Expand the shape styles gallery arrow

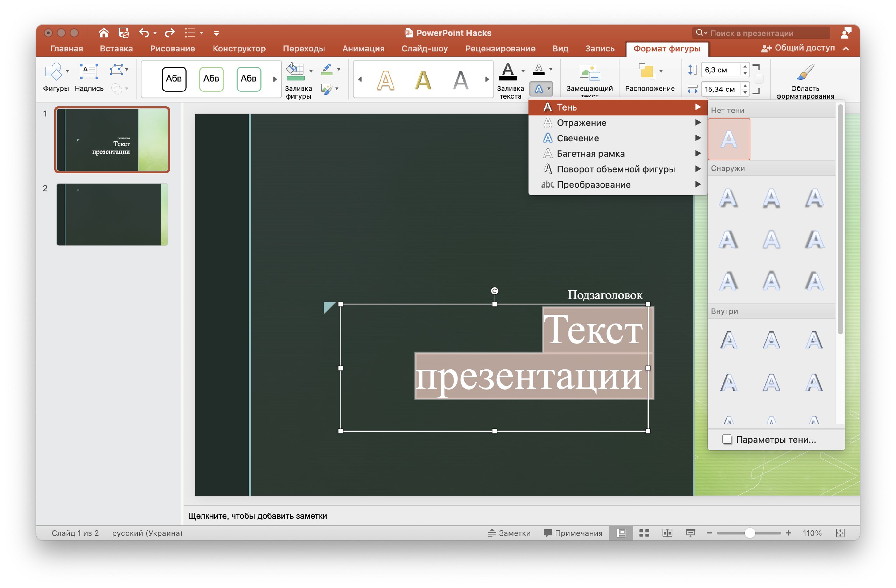(x=275, y=79)
